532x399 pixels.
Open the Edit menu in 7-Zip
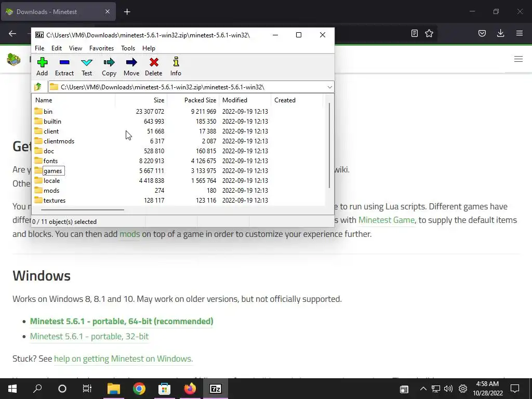coord(56,48)
